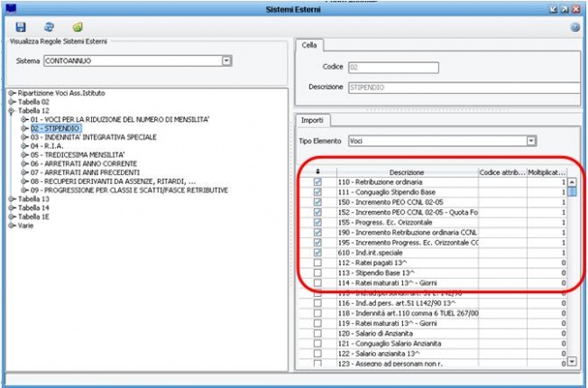
Task: Open the Sistema CONTOANNUO dropdown
Action: click(226, 60)
